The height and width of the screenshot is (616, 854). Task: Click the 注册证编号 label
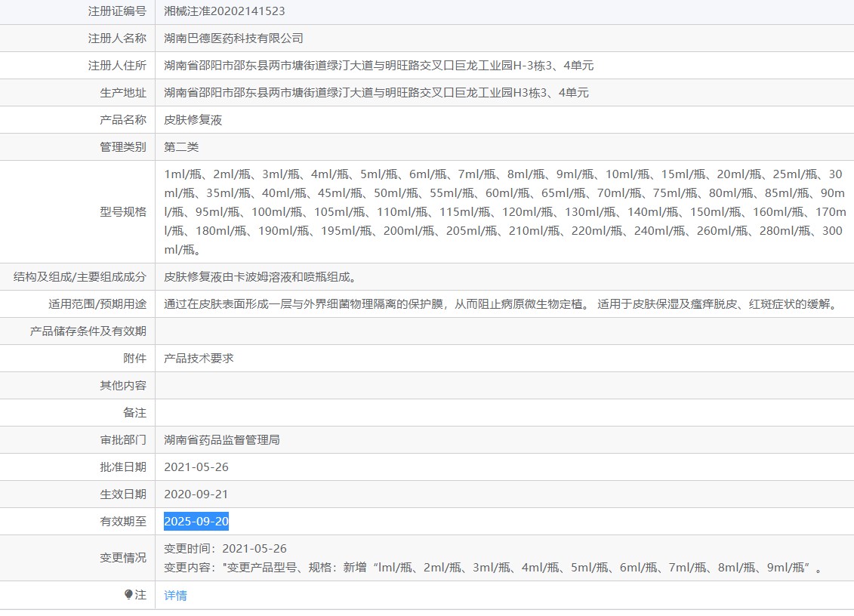pyautogui.click(x=117, y=11)
